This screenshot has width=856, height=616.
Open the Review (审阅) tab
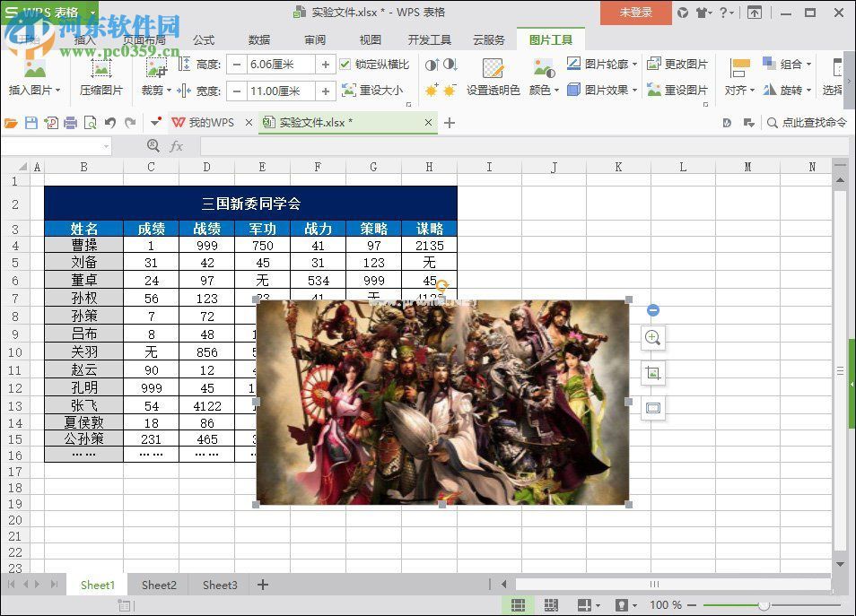[315, 39]
